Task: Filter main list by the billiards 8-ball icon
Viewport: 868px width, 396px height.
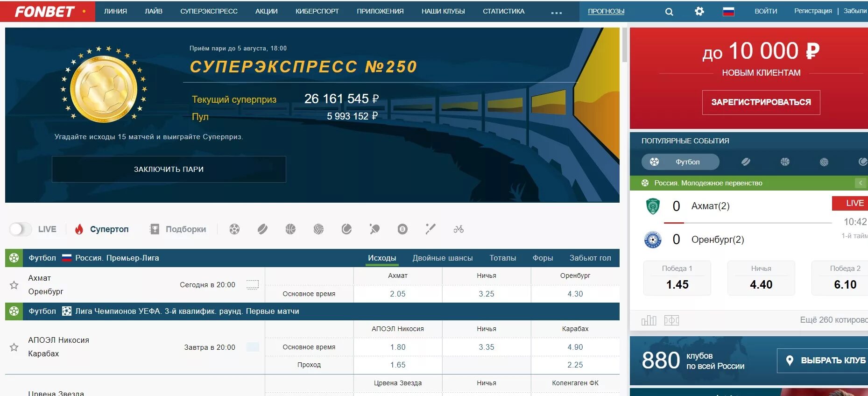Action: click(402, 229)
